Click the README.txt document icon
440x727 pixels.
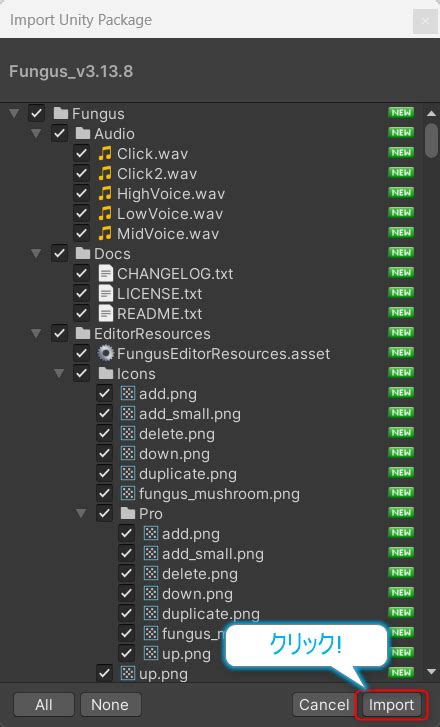(x=106, y=313)
